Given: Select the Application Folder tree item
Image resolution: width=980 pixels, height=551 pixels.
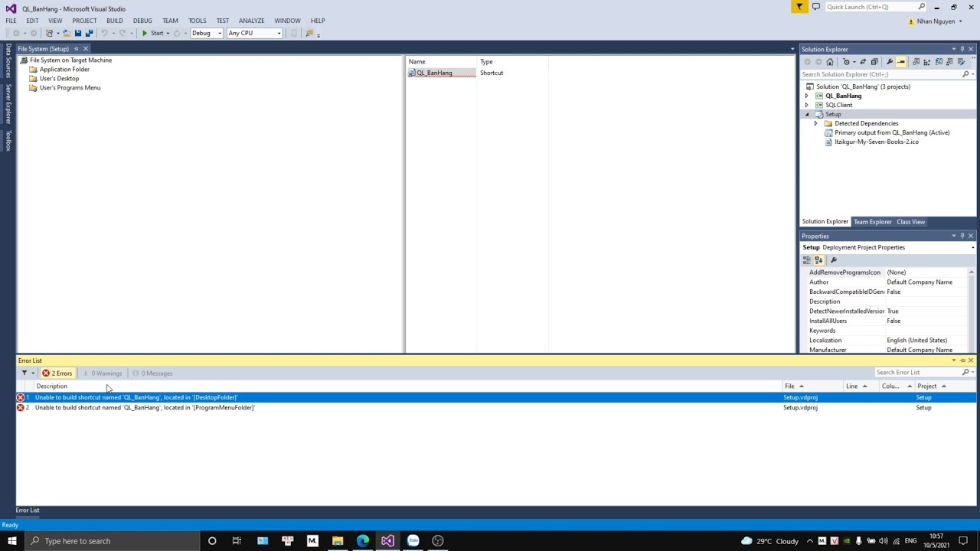Looking at the screenshot, I should point(64,69).
